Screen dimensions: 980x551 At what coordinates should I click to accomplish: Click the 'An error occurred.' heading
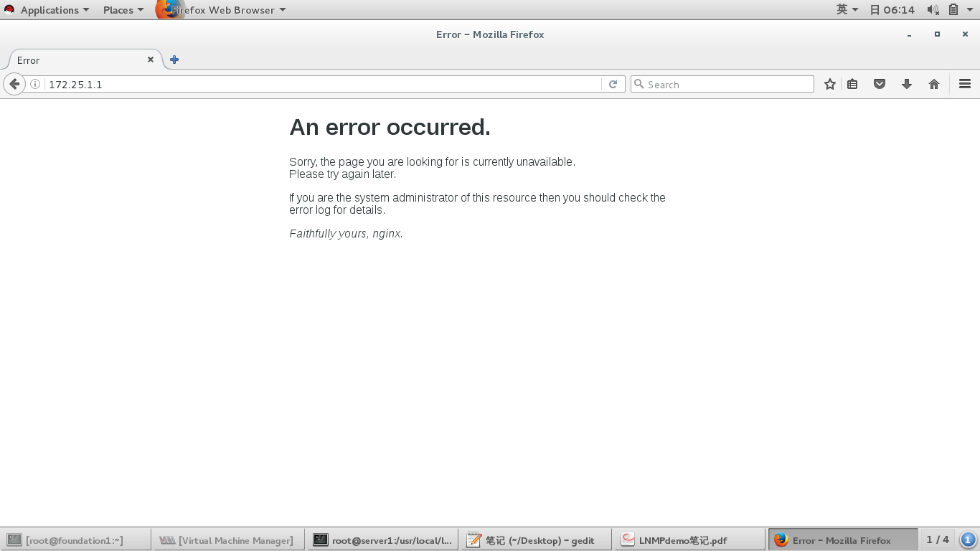pyautogui.click(x=390, y=127)
